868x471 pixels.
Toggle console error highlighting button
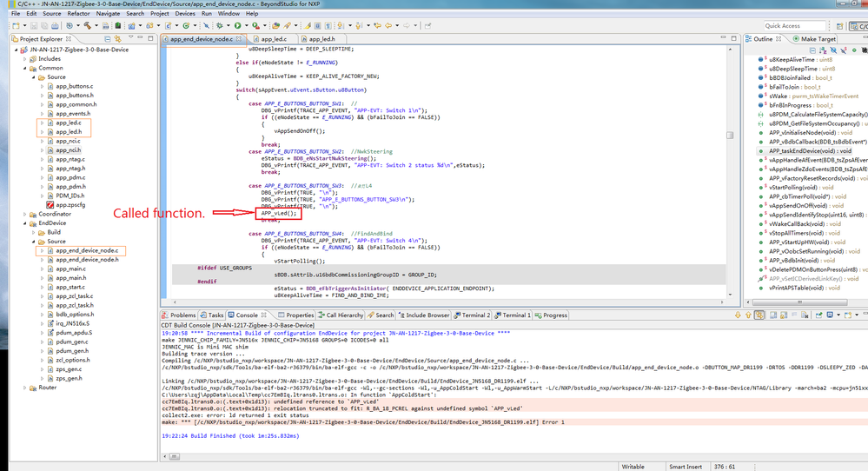(759, 315)
